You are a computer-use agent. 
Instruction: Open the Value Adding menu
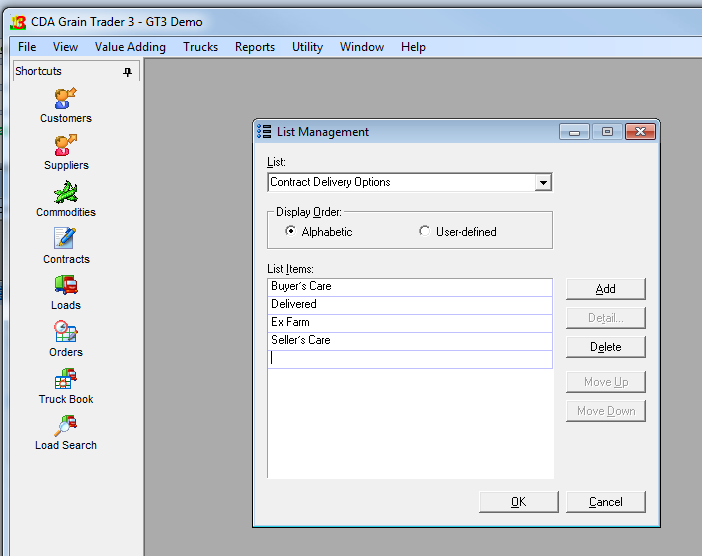click(130, 47)
